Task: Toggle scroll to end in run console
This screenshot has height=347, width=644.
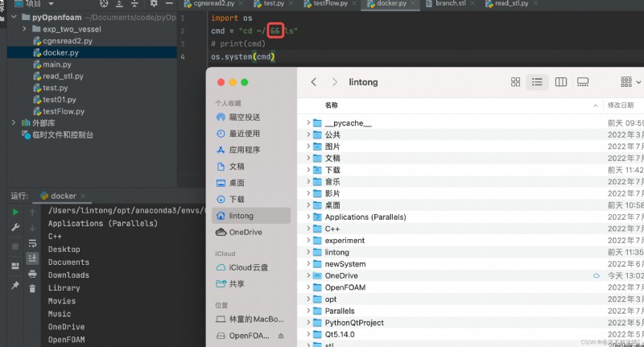Action: [32, 258]
